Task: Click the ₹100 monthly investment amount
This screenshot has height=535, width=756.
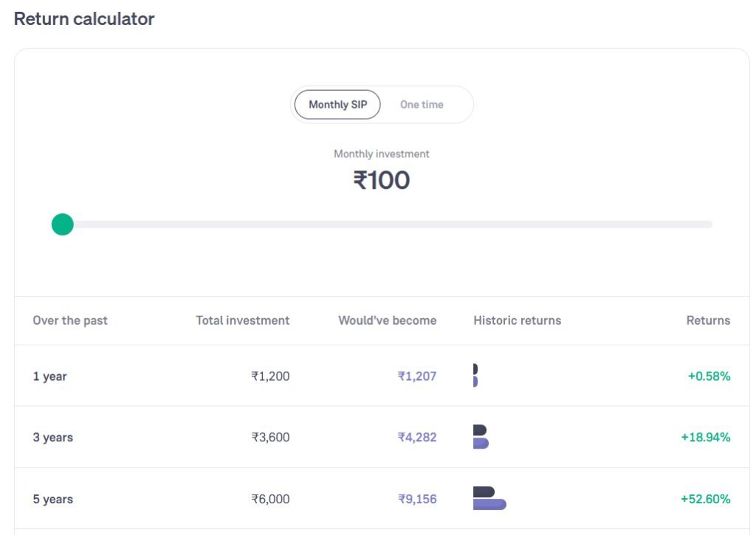Action: click(x=382, y=180)
